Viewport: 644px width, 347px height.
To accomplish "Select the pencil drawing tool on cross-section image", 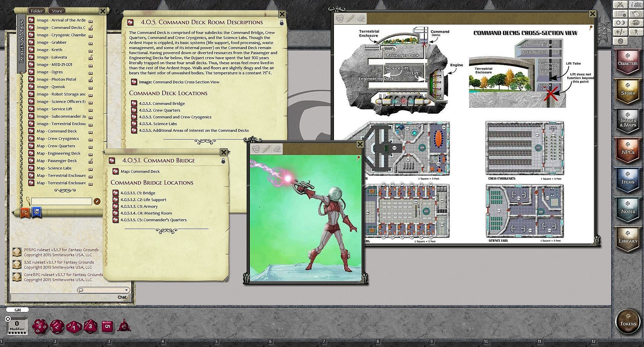I will tap(350, 18).
